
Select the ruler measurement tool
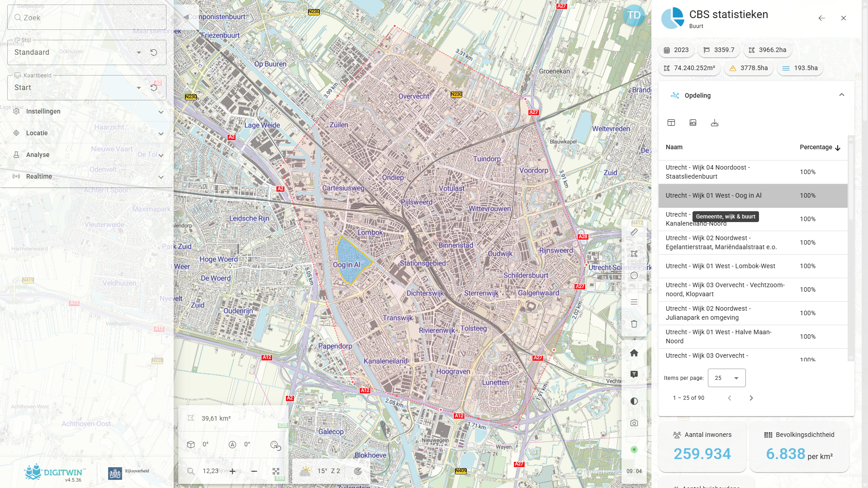(634, 232)
